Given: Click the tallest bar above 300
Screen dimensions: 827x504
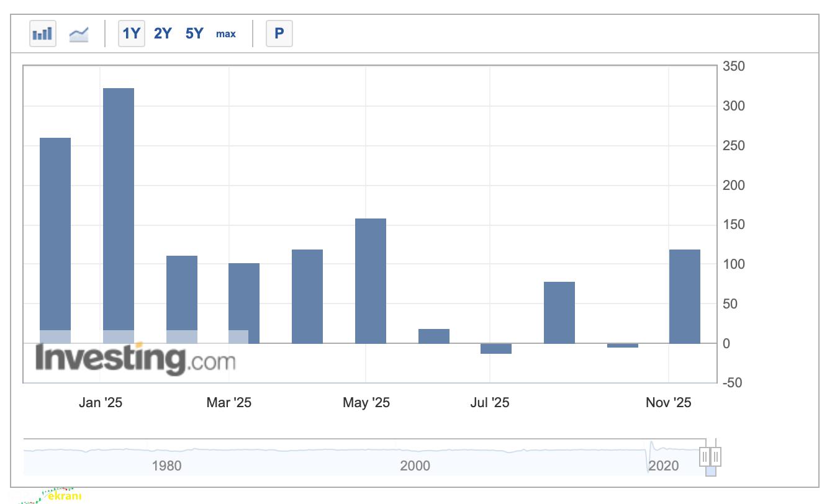Looking at the screenshot, I should click(119, 211).
